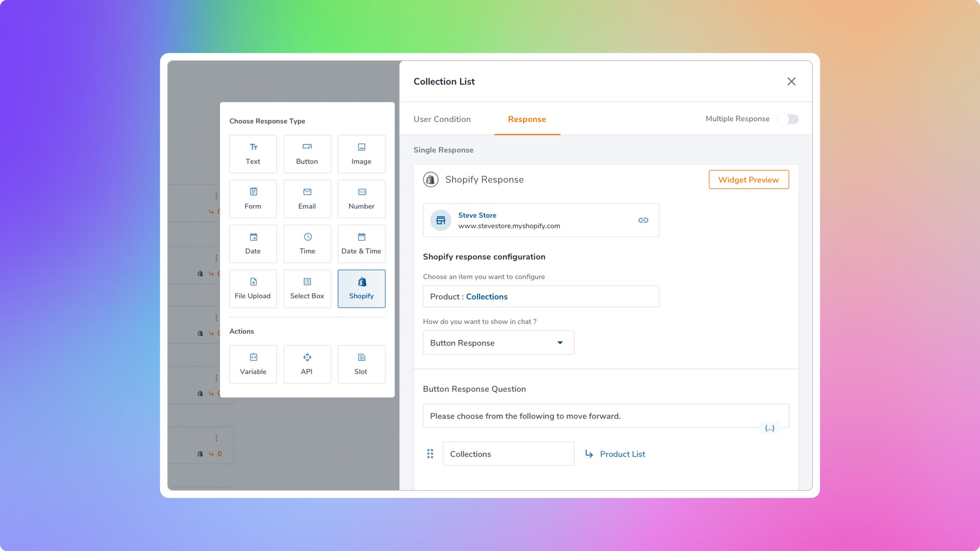Click the Widget Preview button
Image resolution: width=980 pixels, height=551 pixels.
[x=748, y=180]
